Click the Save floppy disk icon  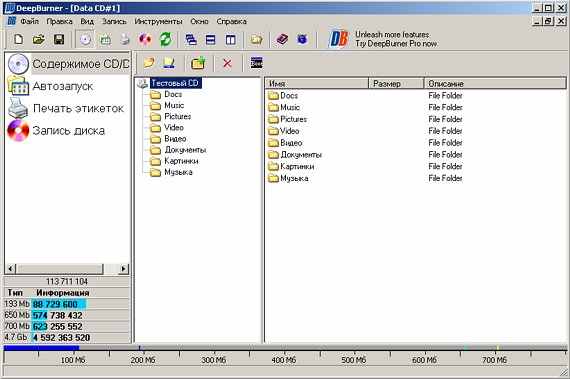(x=59, y=39)
